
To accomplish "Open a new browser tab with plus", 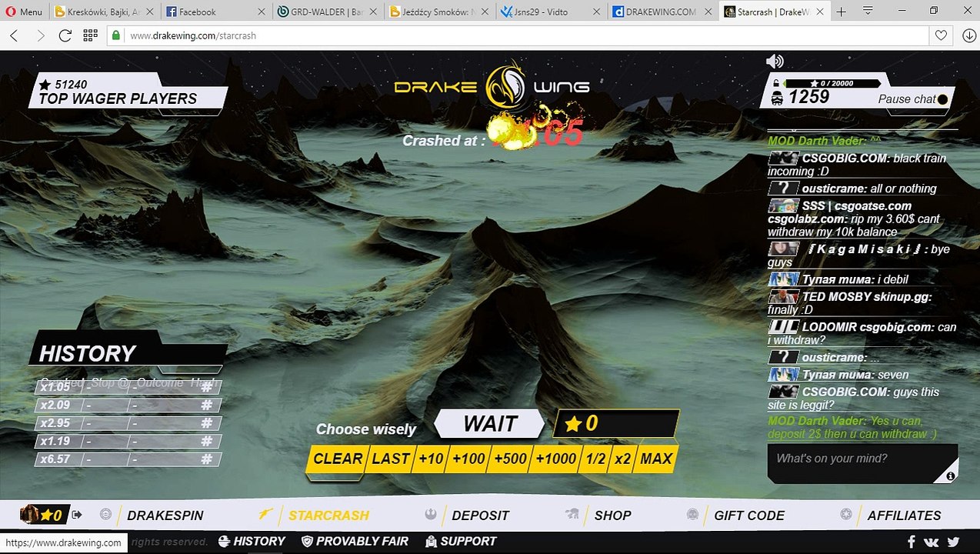I will point(842,12).
